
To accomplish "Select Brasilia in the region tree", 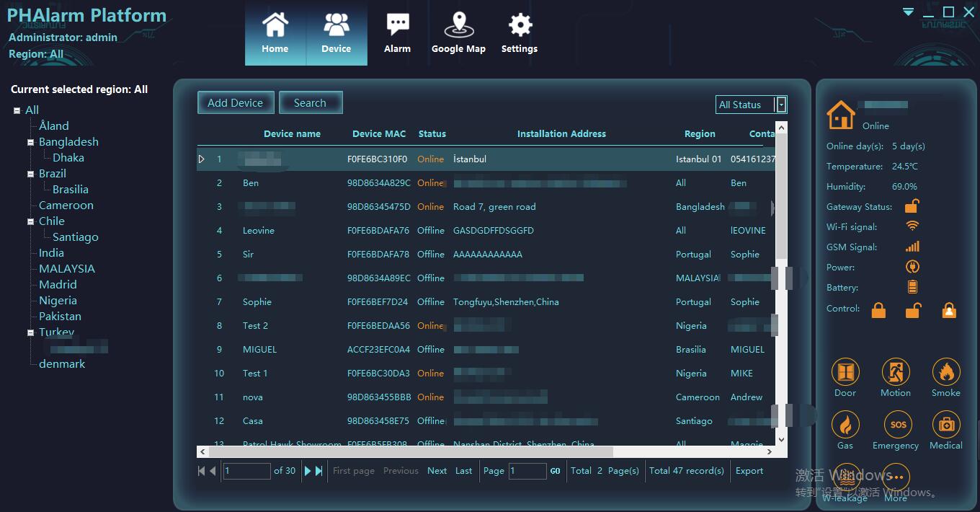I will (71, 189).
